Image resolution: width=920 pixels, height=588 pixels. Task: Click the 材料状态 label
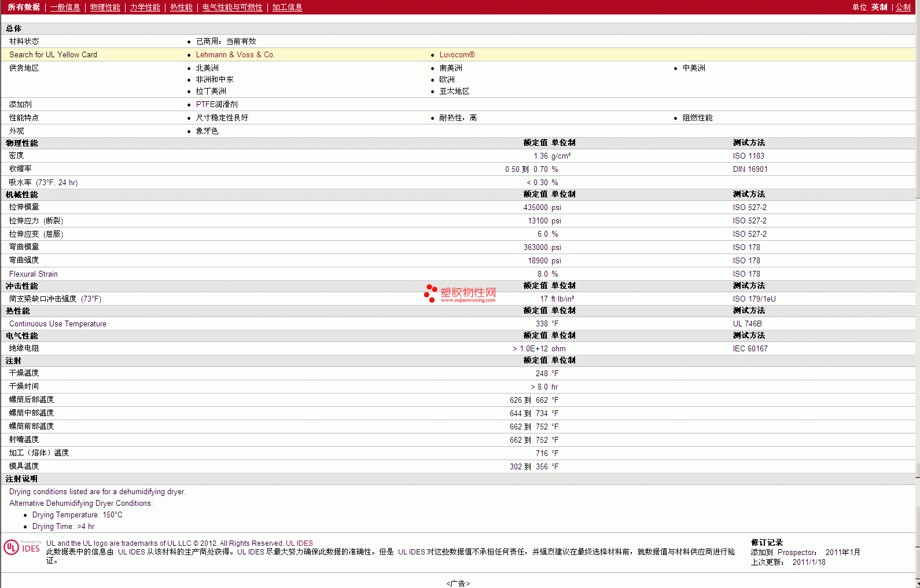pos(24,41)
